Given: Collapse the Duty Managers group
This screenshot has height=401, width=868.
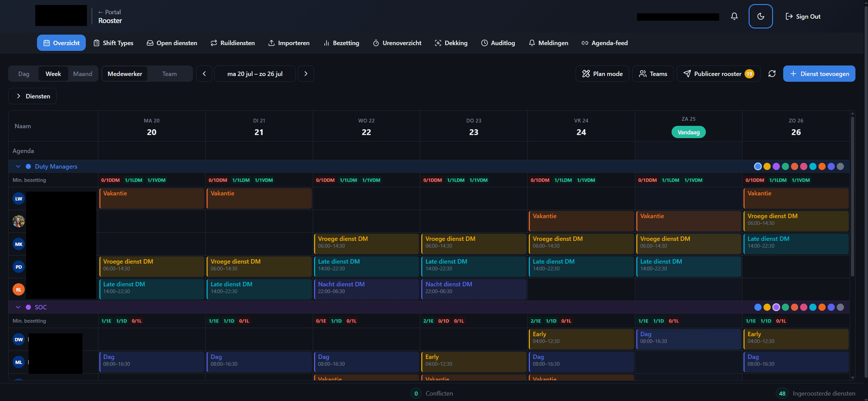Looking at the screenshot, I should tap(18, 167).
